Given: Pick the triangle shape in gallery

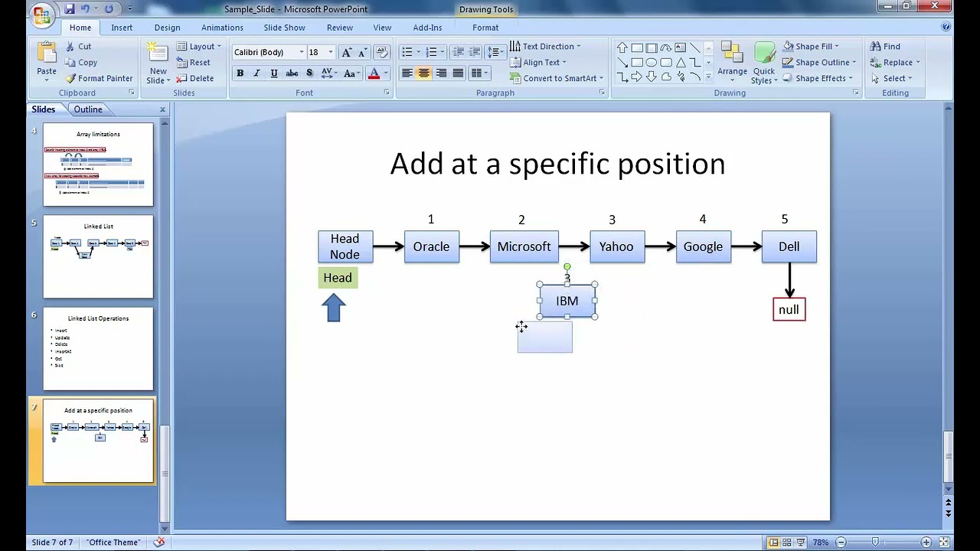Looking at the screenshot, I should (680, 62).
